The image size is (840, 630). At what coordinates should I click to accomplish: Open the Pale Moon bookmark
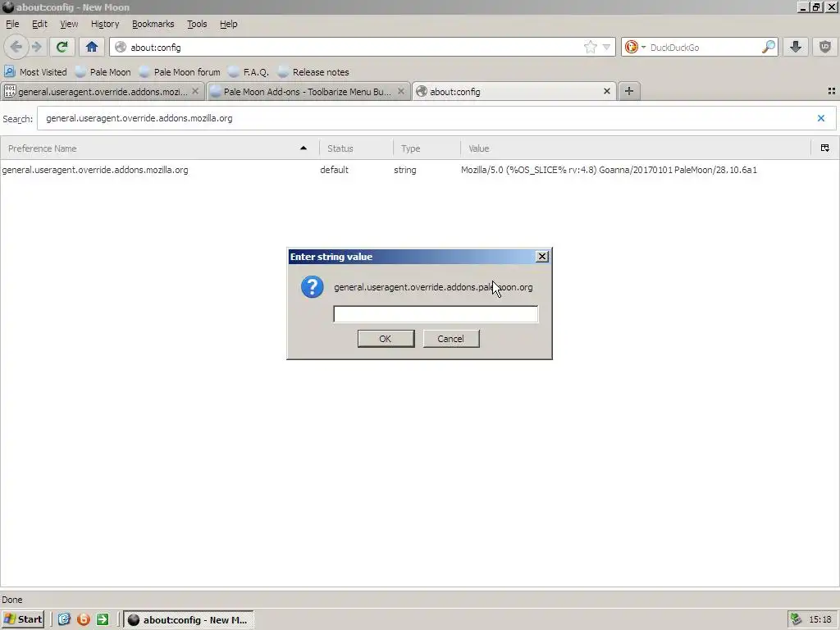pyautogui.click(x=103, y=72)
